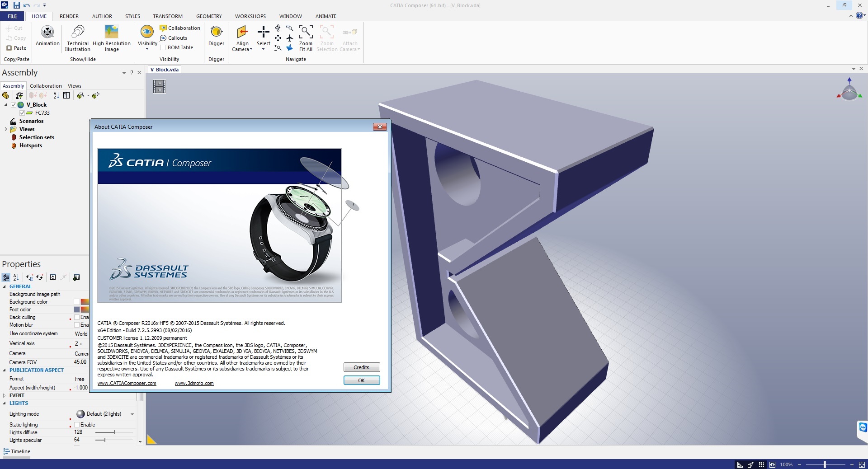Switch to the WORKSHOPS ribbon tab
The height and width of the screenshot is (469, 868).
point(250,16)
